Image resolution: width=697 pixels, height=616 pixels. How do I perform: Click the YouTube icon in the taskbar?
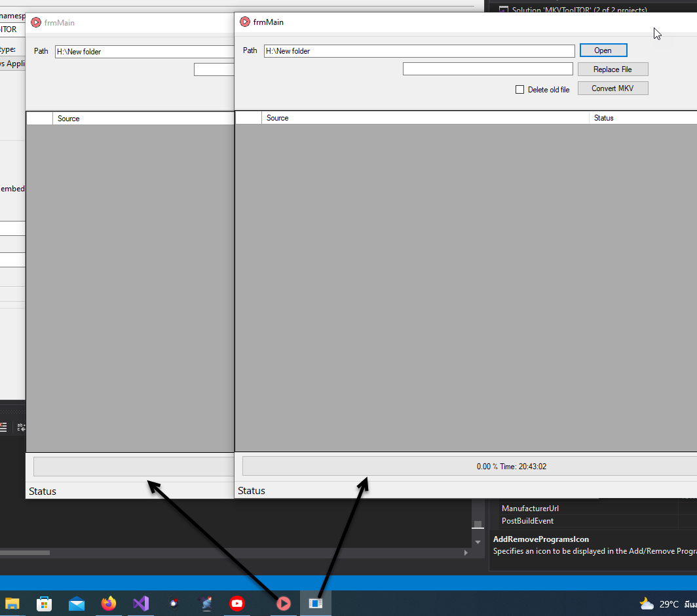tap(237, 604)
